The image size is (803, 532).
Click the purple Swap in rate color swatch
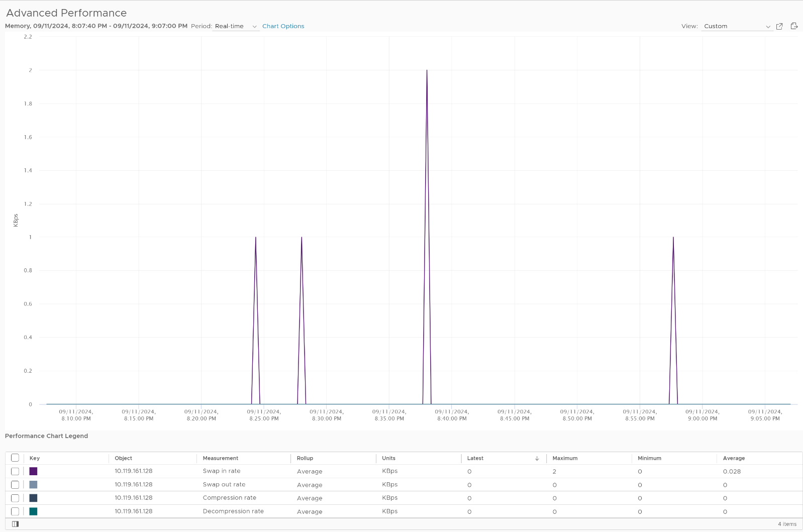(33, 471)
